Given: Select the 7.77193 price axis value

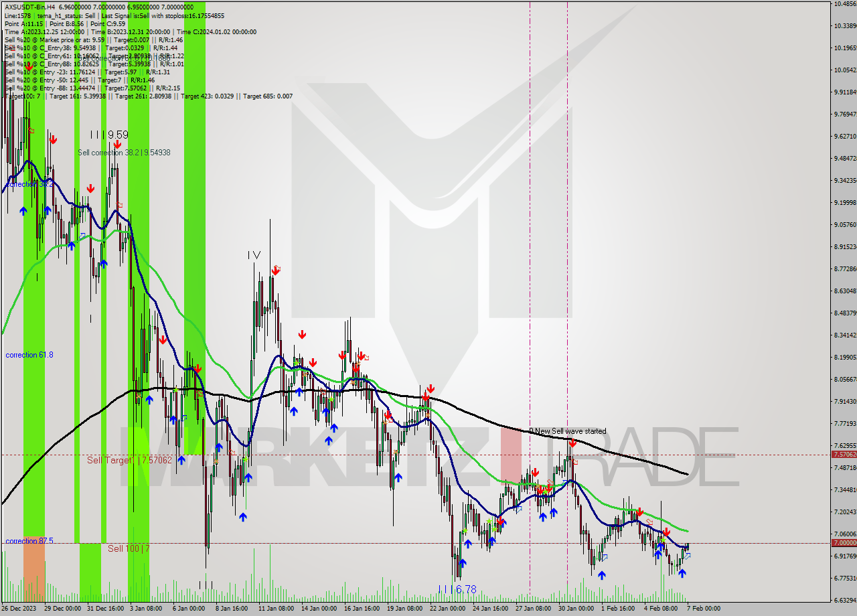Looking at the screenshot, I should (x=845, y=424).
